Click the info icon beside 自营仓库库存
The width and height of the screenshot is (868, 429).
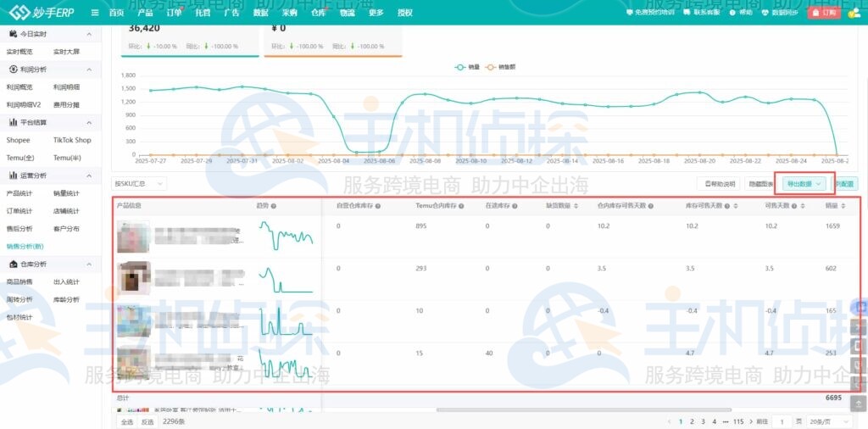click(377, 206)
